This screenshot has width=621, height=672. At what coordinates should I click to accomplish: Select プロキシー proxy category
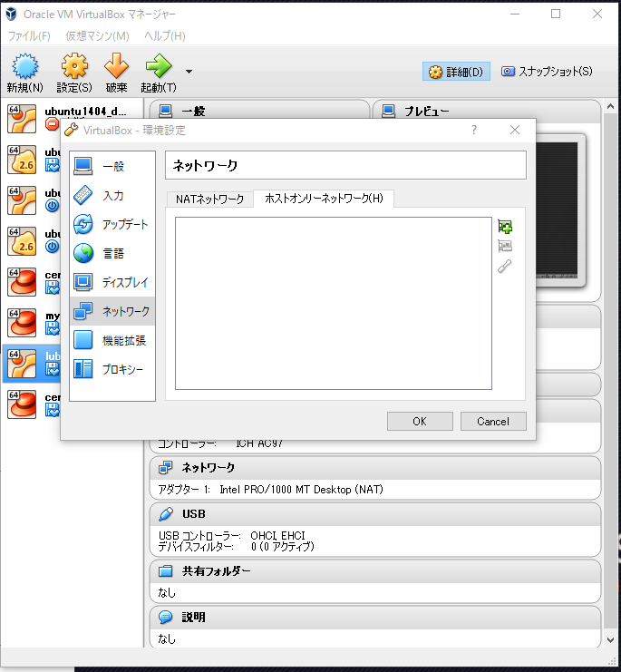point(112,369)
